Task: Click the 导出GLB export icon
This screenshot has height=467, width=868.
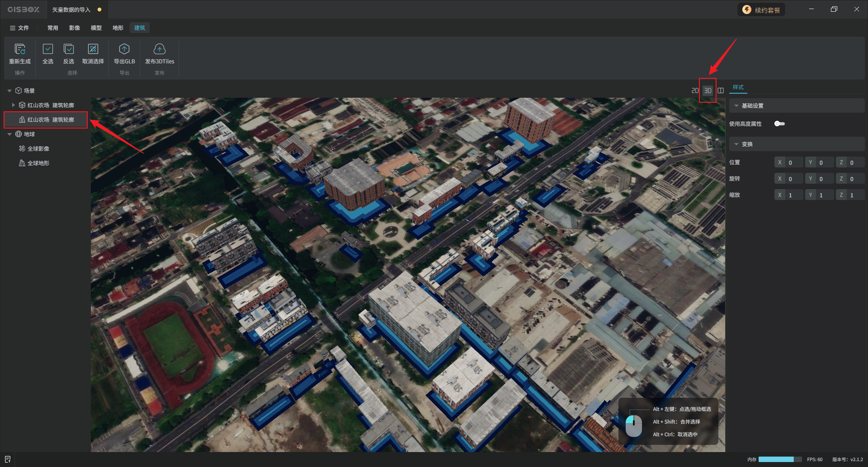Action: (124, 49)
